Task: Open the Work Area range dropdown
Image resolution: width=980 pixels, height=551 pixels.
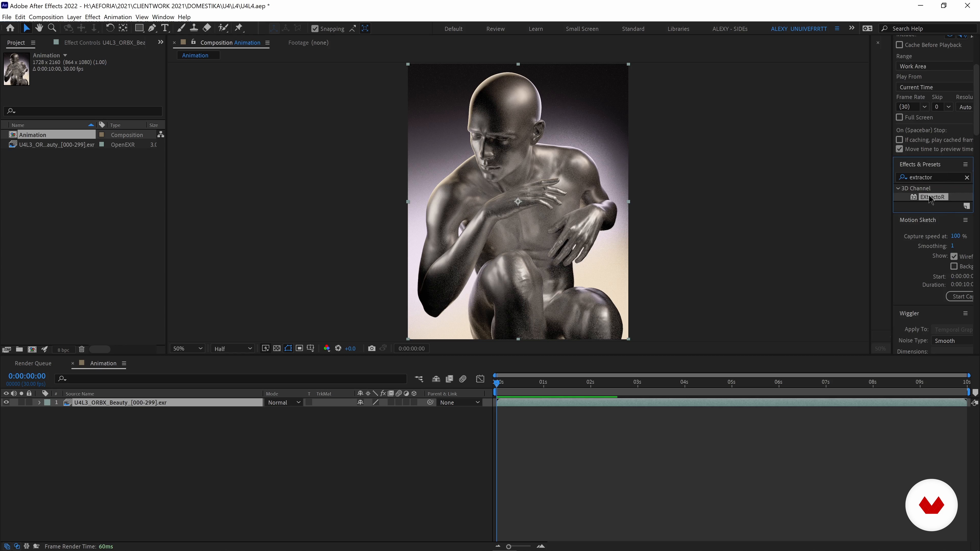Action: 934,66
